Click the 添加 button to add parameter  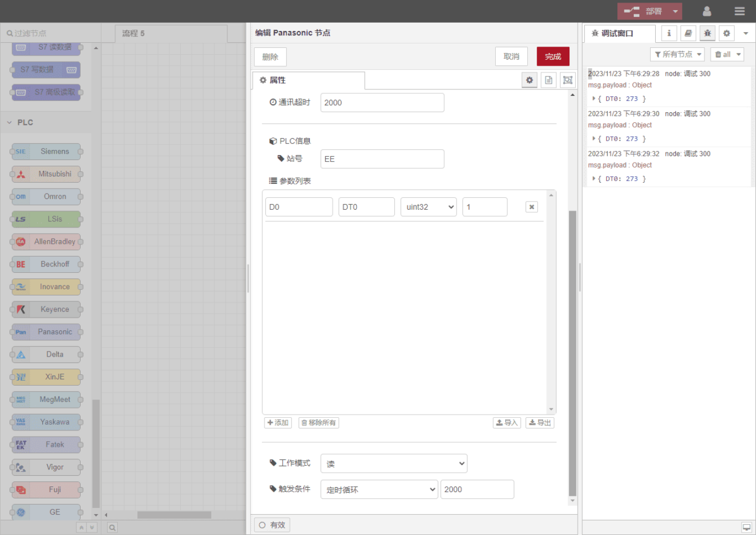pyautogui.click(x=278, y=423)
